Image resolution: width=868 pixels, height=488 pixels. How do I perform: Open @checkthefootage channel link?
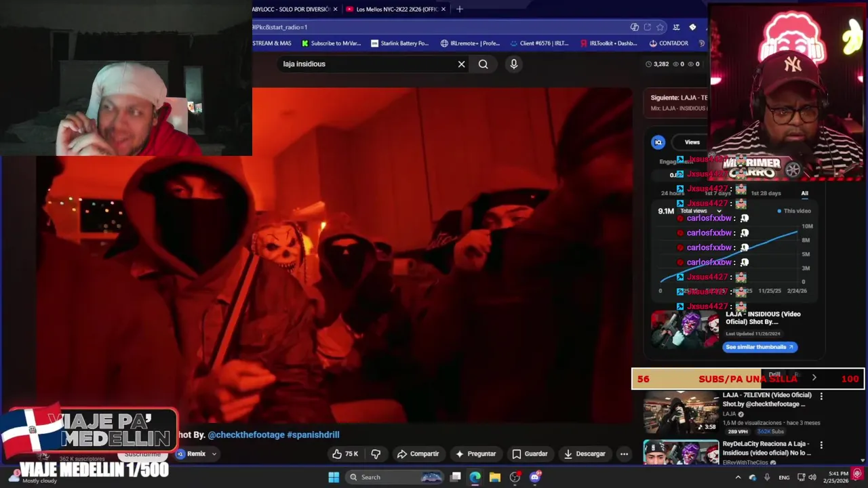click(x=246, y=434)
